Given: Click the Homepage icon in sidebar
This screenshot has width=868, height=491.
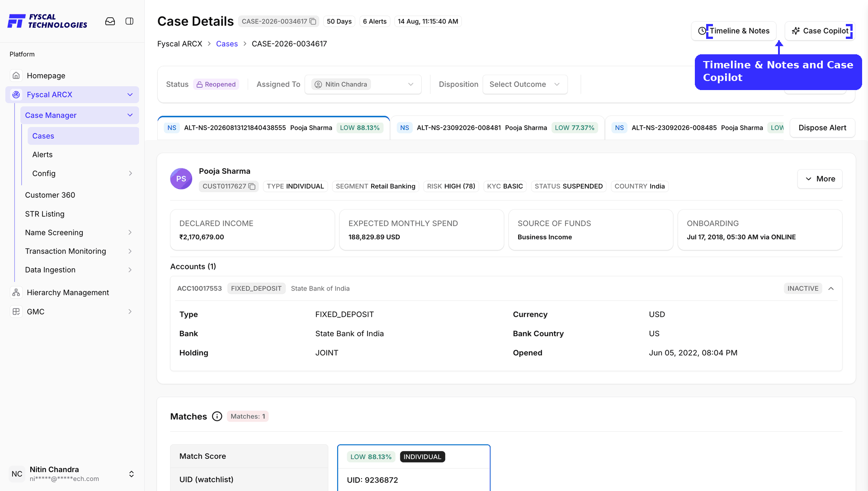Looking at the screenshot, I should click(16, 76).
